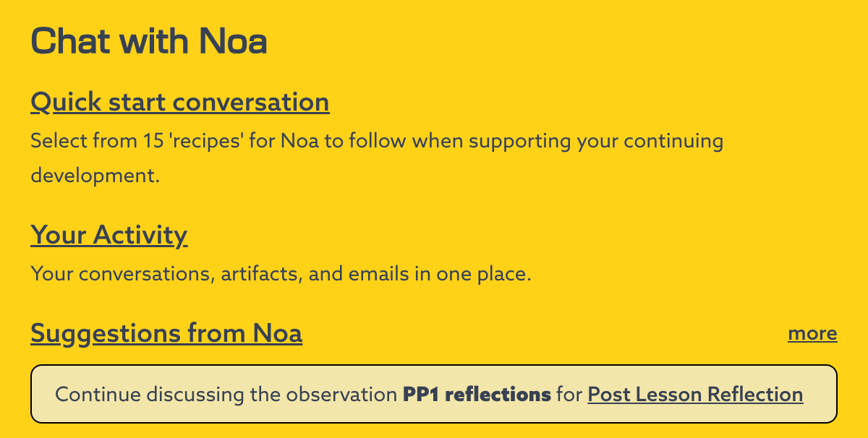This screenshot has height=438, width=868.
Task: Click the word 'development.' below Quick start
Action: [95, 176]
